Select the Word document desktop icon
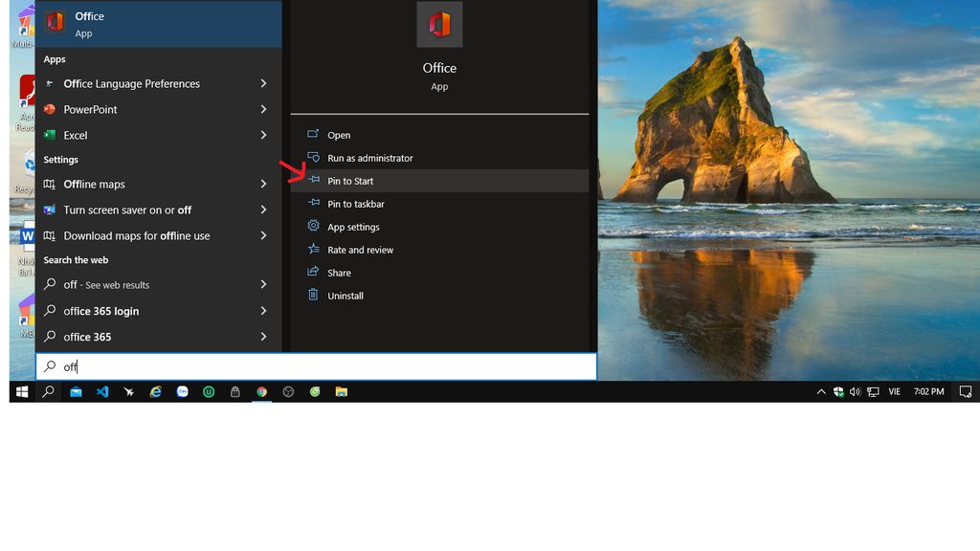Screen dimensions: 980x551 pyautogui.click(x=26, y=236)
